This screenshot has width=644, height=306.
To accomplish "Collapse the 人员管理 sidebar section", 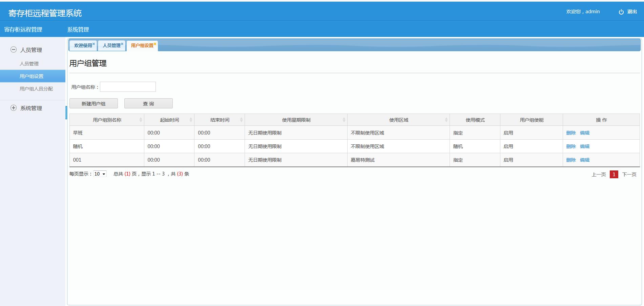I will (14, 50).
